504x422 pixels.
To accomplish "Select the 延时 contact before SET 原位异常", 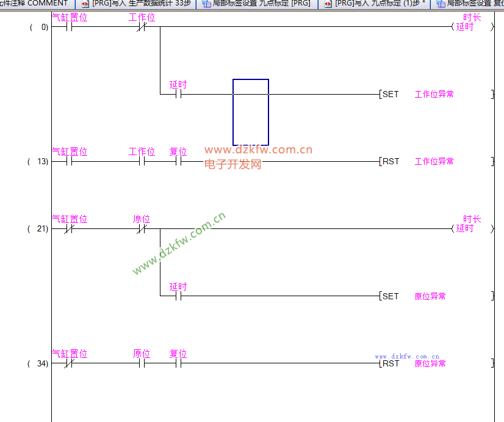I will pyautogui.click(x=178, y=296).
